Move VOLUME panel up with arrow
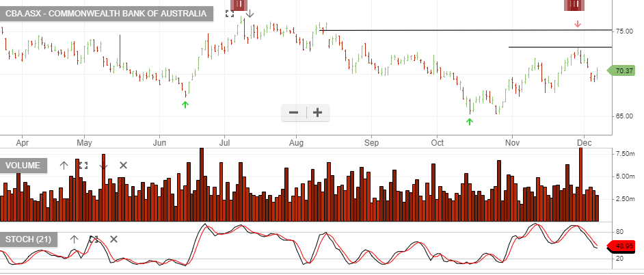 pos(64,166)
